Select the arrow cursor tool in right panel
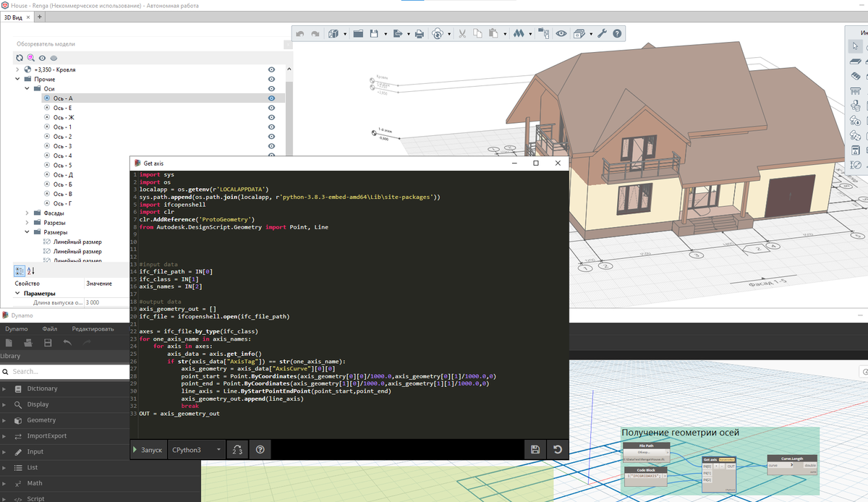Image resolution: width=868 pixels, height=502 pixels. pos(855,46)
